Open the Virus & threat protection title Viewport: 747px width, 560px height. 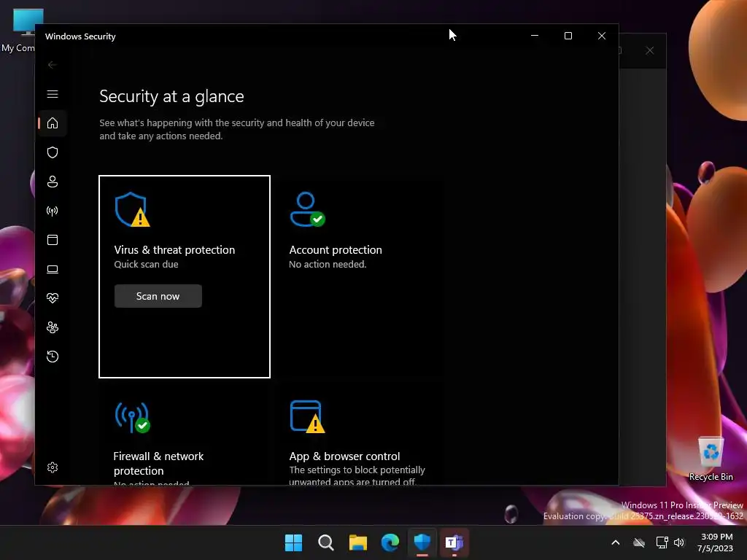(x=174, y=250)
